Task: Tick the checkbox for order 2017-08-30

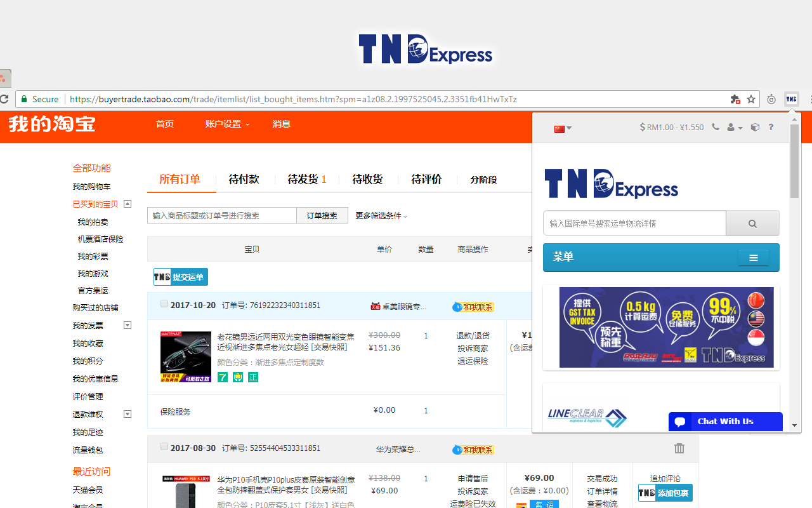Action: (164, 447)
